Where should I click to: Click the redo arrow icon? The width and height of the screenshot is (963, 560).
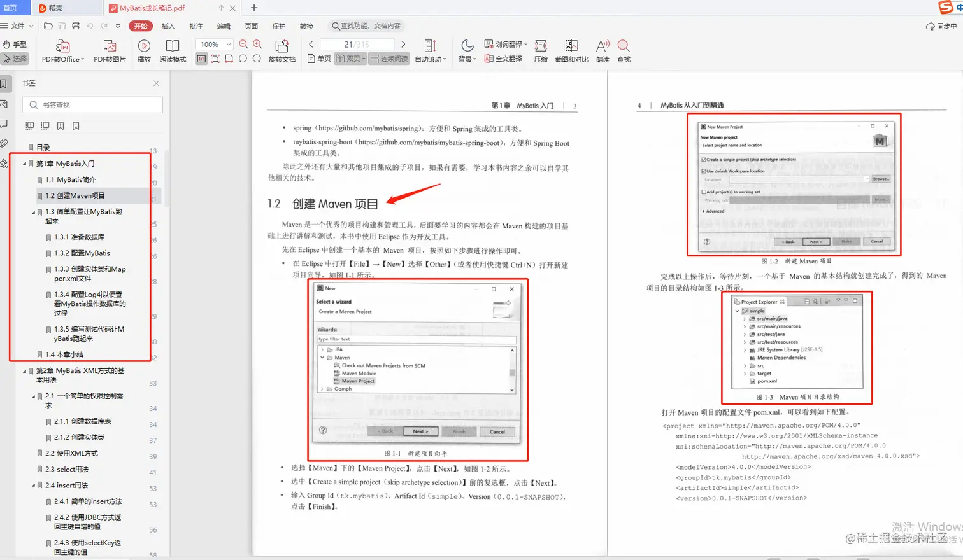(104, 26)
